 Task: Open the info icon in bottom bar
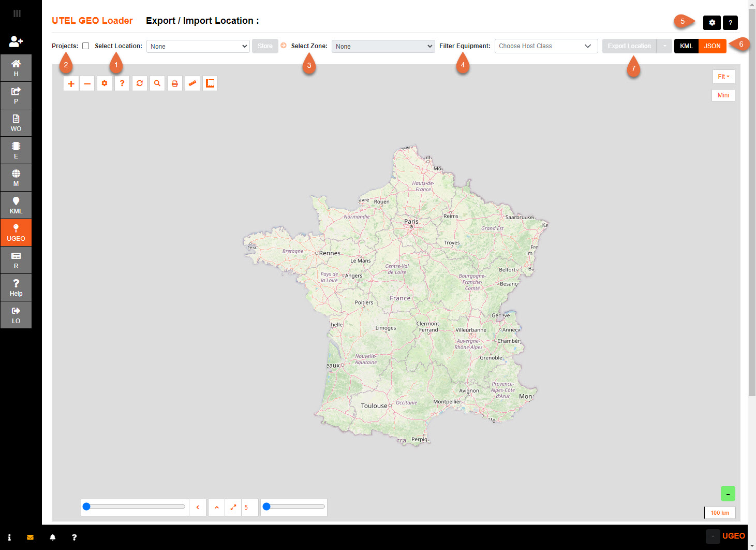click(x=9, y=538)
